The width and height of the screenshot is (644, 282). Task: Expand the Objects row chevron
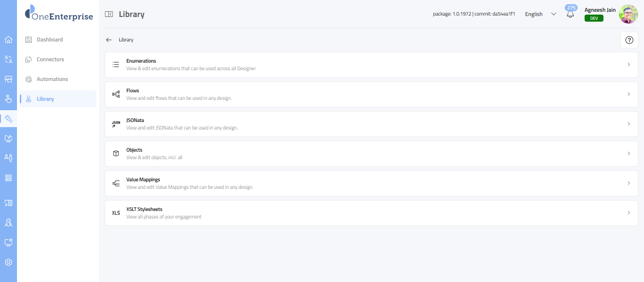pyautogui.click(x=628, y=153)
